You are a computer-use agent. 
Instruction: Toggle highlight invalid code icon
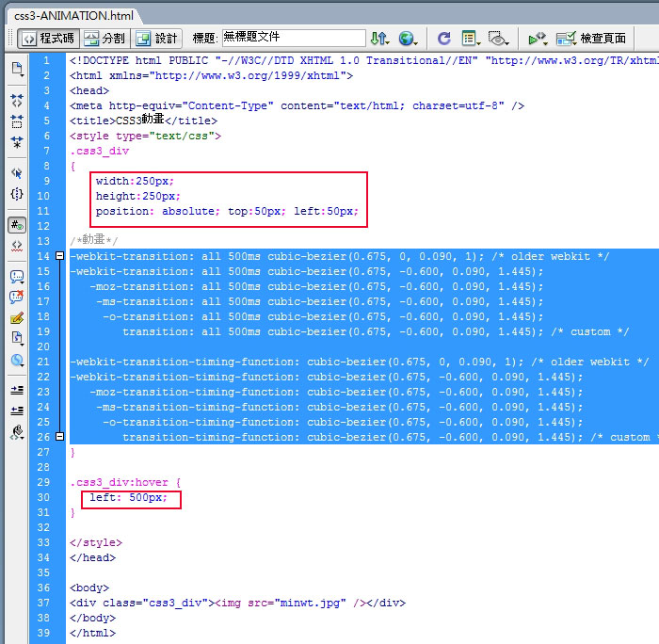17,246
